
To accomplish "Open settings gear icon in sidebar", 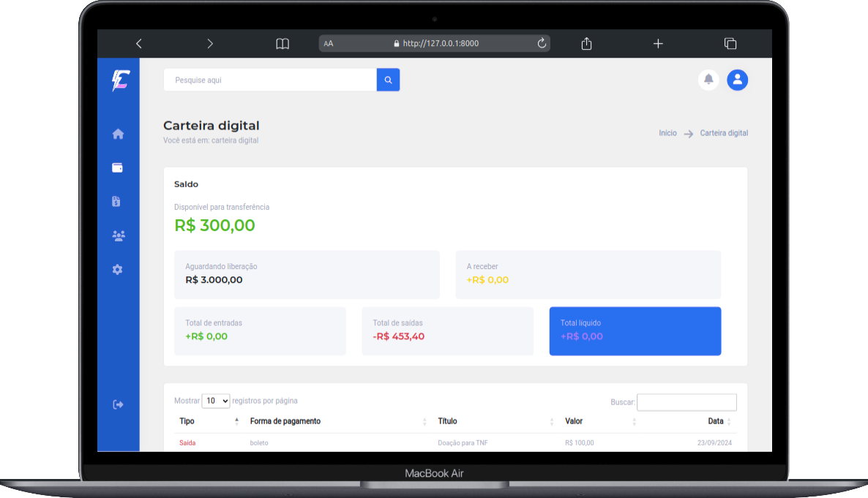I will (x=117, y=269).
